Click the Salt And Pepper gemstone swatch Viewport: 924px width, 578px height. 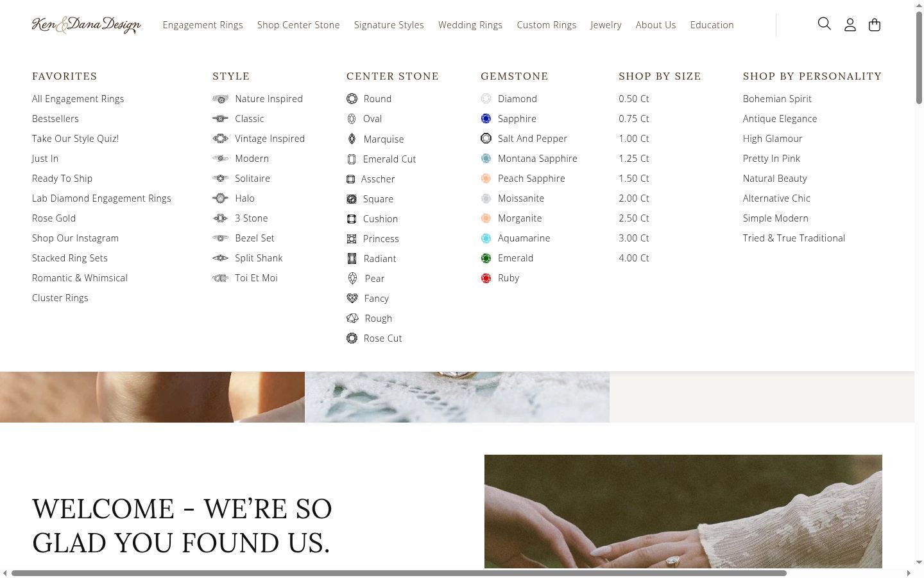tap(486, 139)
